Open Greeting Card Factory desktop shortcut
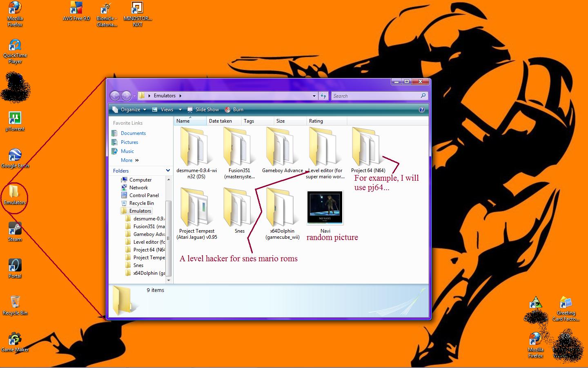Image resolution: width=588 pixels, height=368 pixels. pos(566,309)
